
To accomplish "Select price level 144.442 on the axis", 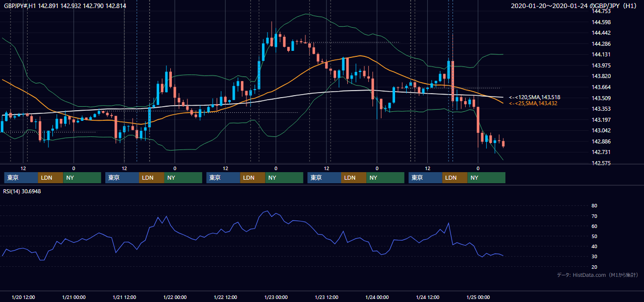I will pos(602,33).
